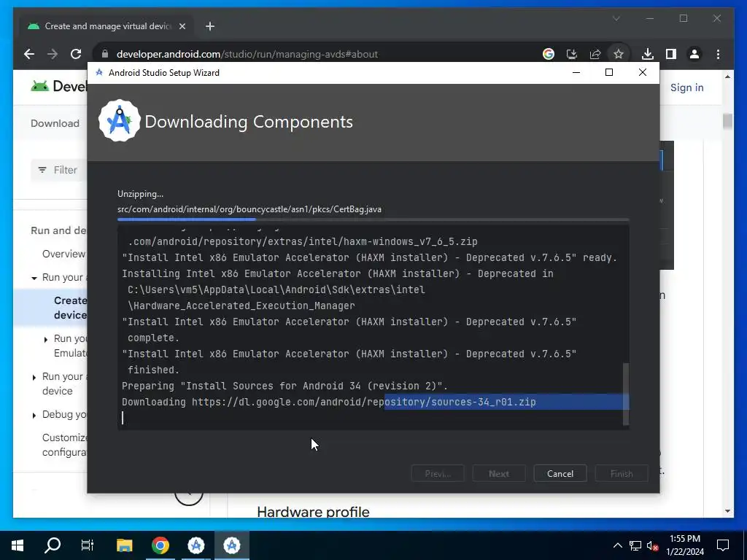The image size is (747, 560).
Task: Open Windows taskbar search
Action: [53, 545]
